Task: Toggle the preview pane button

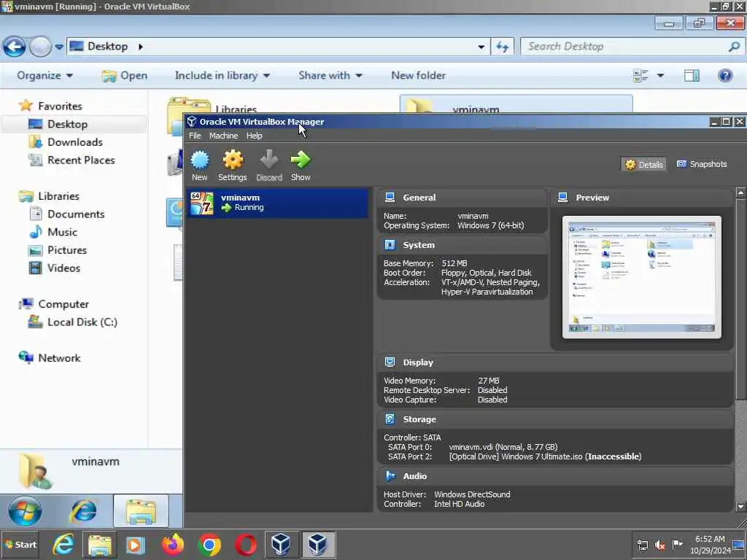Action: pyautogui.click(x=692, y=75)
